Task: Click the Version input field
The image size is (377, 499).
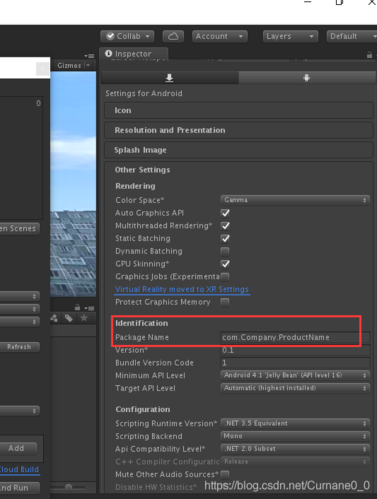Action: (295, 350)
